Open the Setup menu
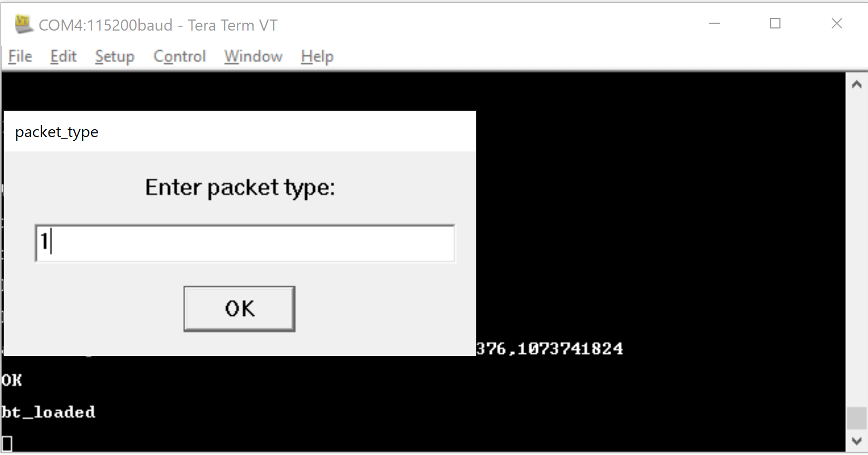Viewport: 868px width, 455px height. click(114, 56)
